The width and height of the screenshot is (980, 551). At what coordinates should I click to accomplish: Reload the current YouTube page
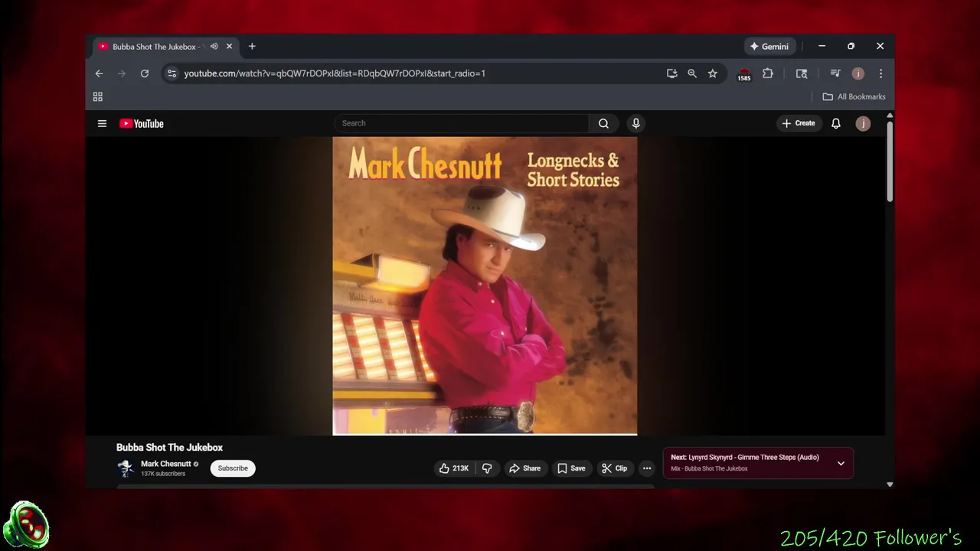pyautogui.click(x=144, y=73)
